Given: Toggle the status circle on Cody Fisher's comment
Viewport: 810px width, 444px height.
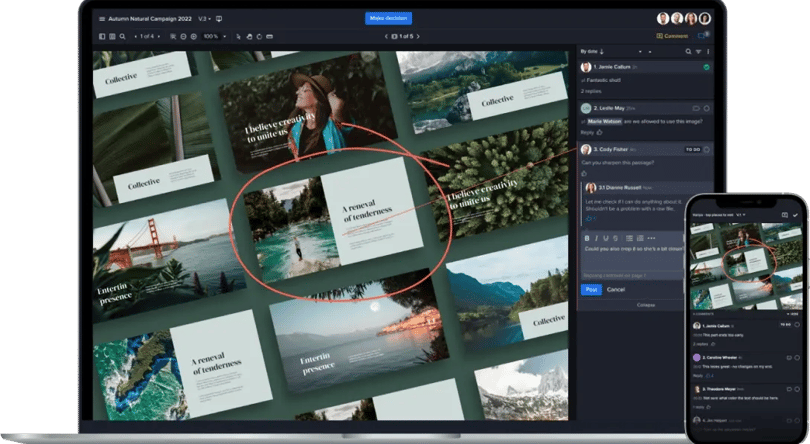Looking at the screenshot, I should pos(707,149).
